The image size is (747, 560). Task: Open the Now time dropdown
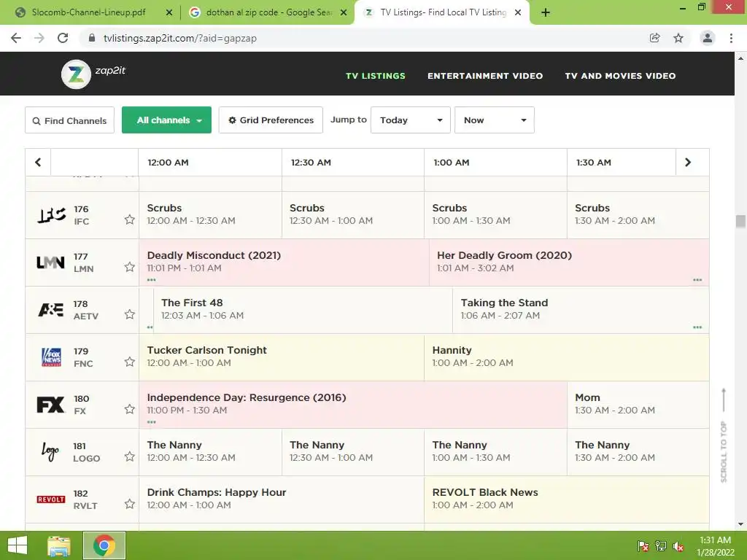click(x=495, y=120)
